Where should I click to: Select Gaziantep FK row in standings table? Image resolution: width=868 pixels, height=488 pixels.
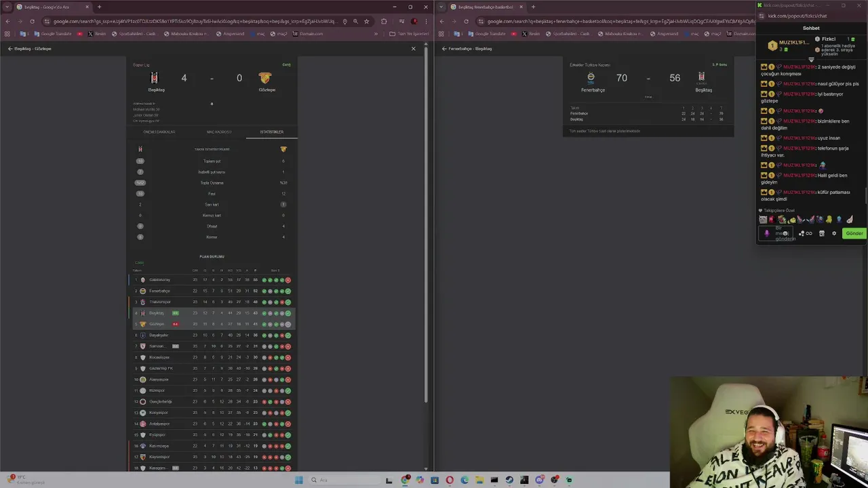click(212, 369)
